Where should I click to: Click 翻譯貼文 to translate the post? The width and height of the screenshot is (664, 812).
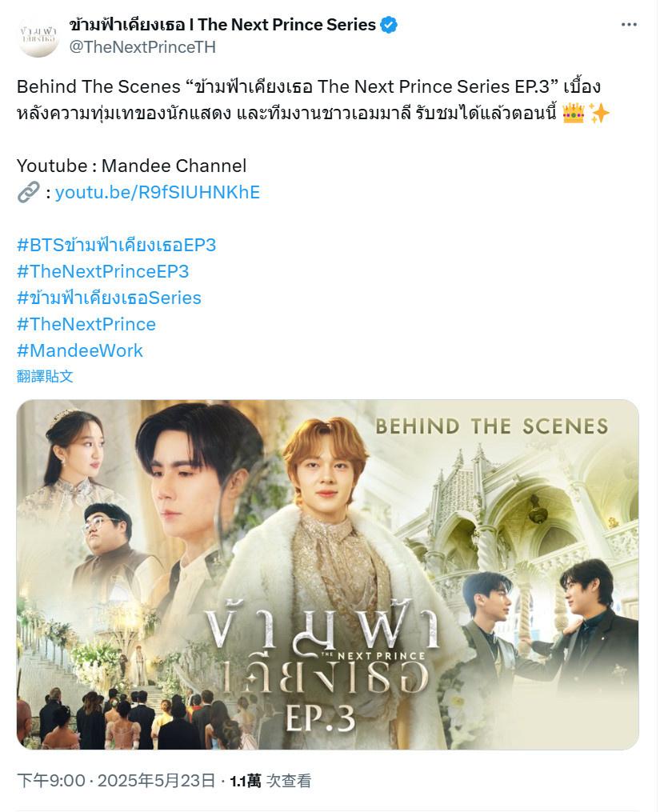[45, 376]
